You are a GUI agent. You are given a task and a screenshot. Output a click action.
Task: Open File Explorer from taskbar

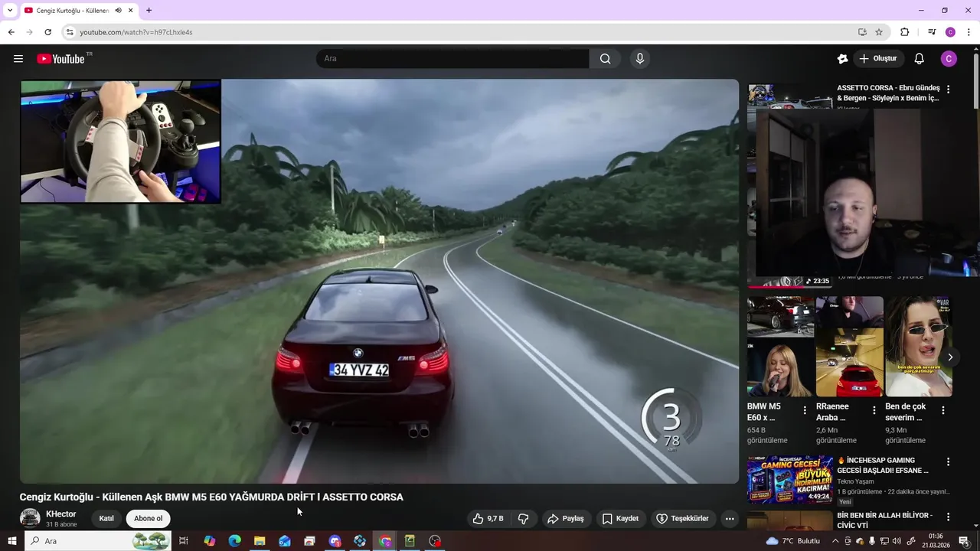pos(260,541)
